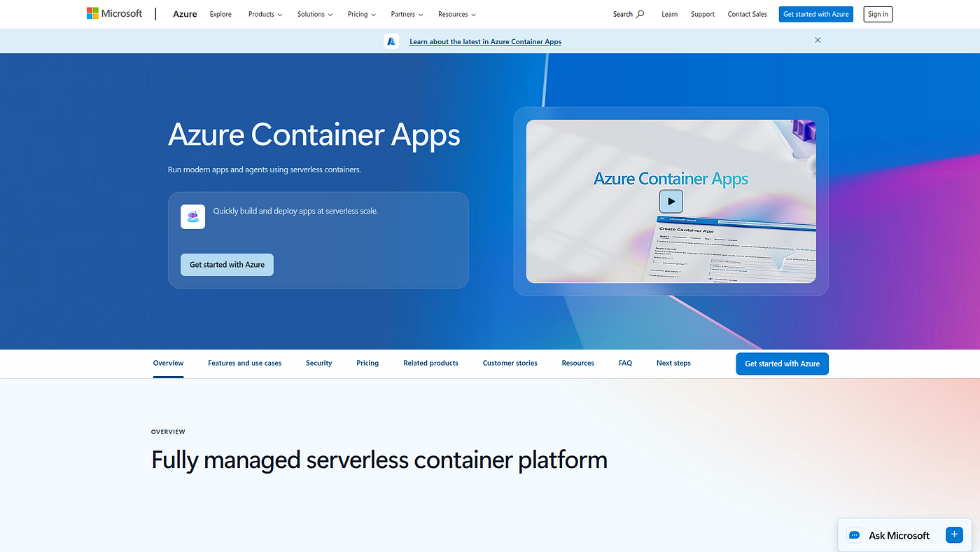Select the Resources tab in section navigation
The width and height of the screenshot is (980, 552).
577,364
